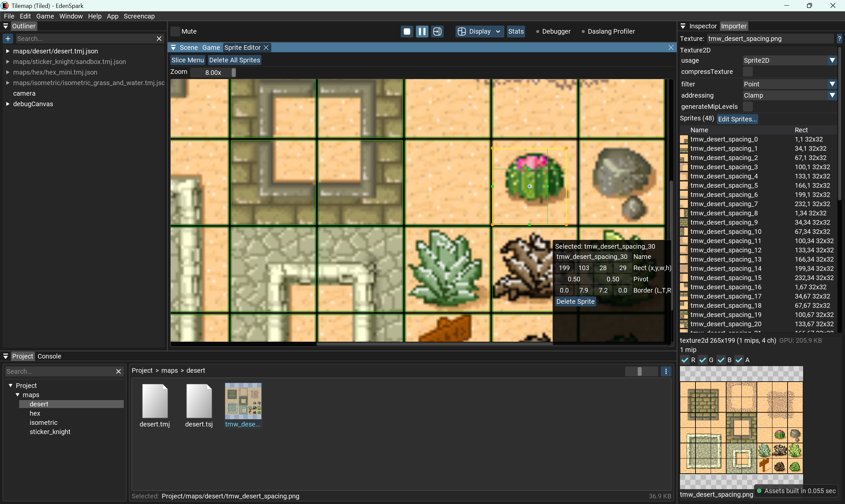Click sprite icon for tmw_desert_spacing_9
Screen dimensions: 845x504
point(684,222)
